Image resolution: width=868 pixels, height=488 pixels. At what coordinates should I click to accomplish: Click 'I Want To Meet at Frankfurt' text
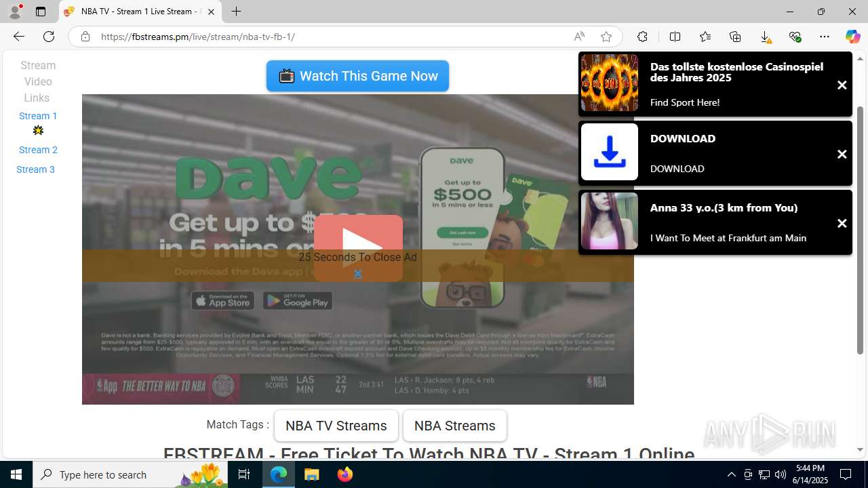(728, 238)
